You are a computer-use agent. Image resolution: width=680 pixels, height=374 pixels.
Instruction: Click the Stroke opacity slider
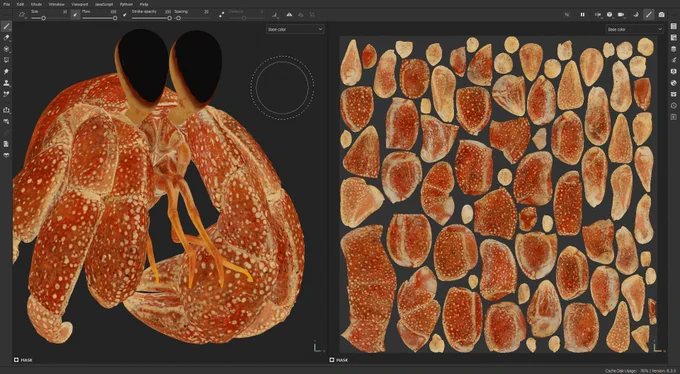[x=151, y=18]
